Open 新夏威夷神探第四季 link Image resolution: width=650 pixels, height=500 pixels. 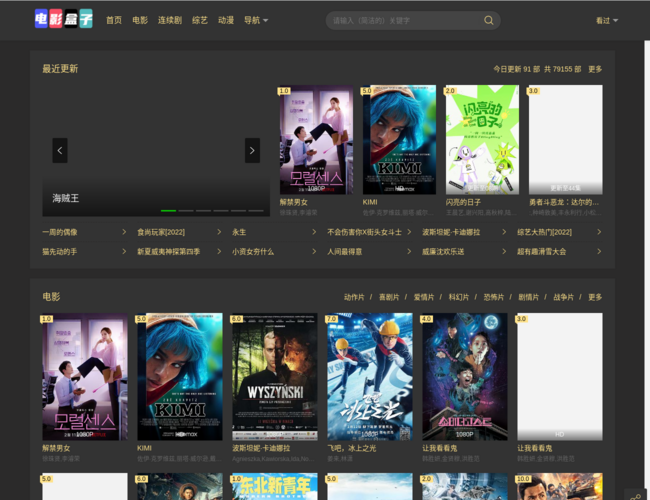pyautogui.click(x=169, y=252)
